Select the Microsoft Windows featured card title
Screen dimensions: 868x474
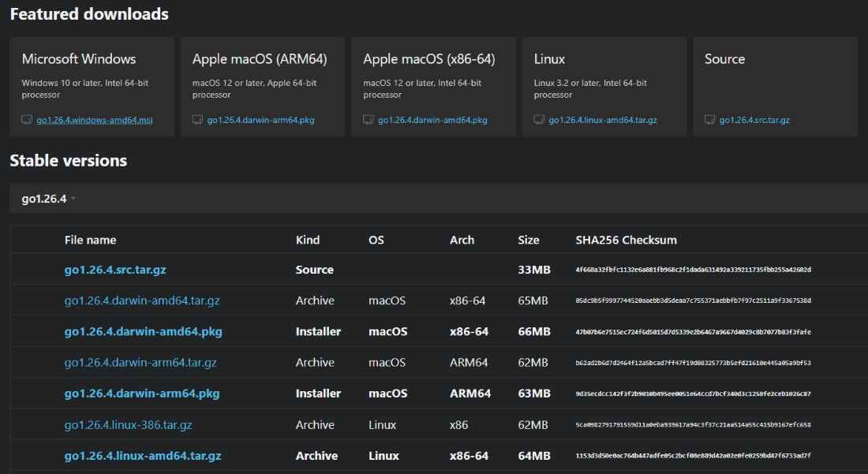pos(79,58)
